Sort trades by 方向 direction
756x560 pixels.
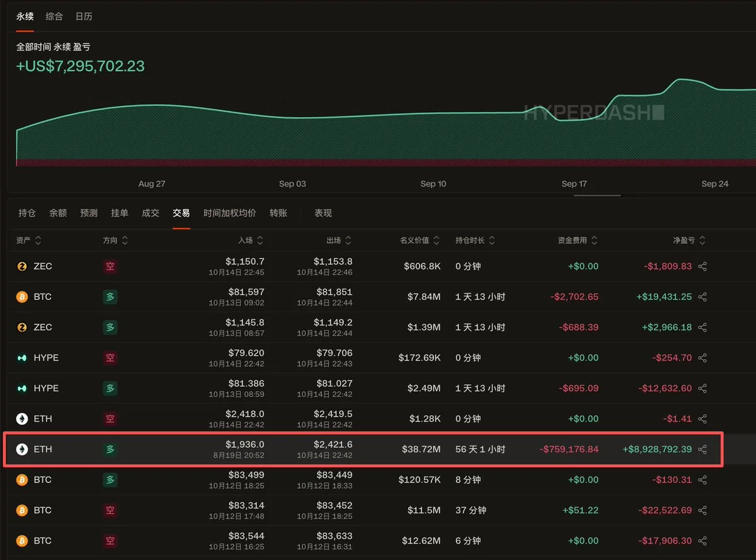coord(115,241)
